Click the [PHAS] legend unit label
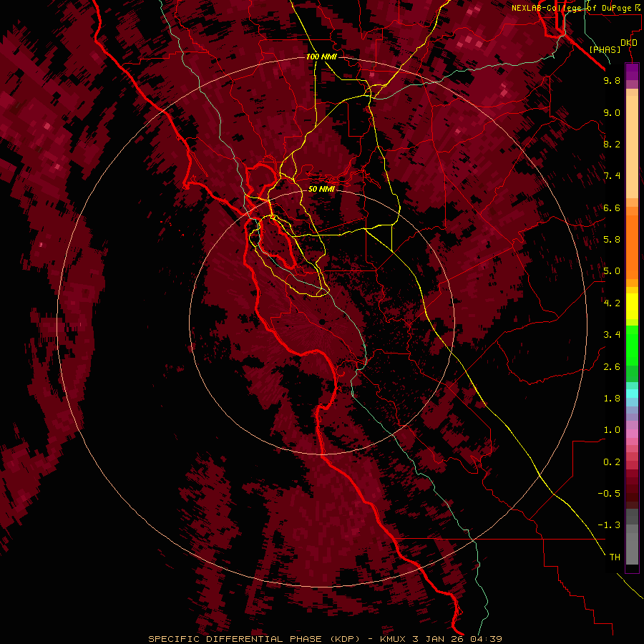Image resolution: width=644 pixels, height=644 pixels. 605,50
